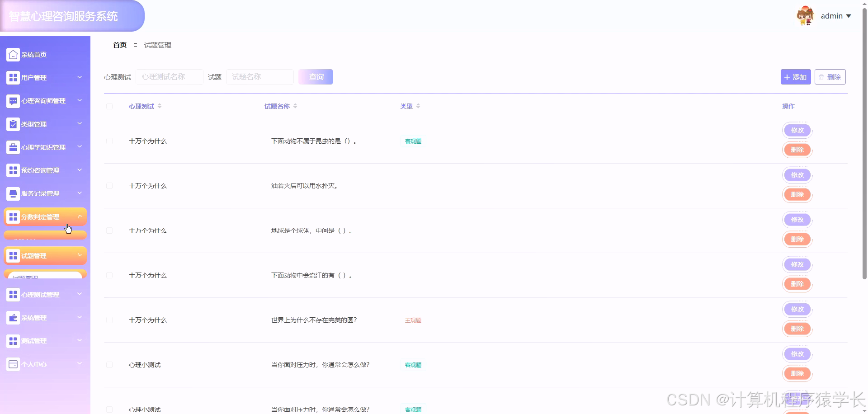Click the 心理咨询师管理 chat icon
The image size is (868, 414).
[x=12, y=100]
